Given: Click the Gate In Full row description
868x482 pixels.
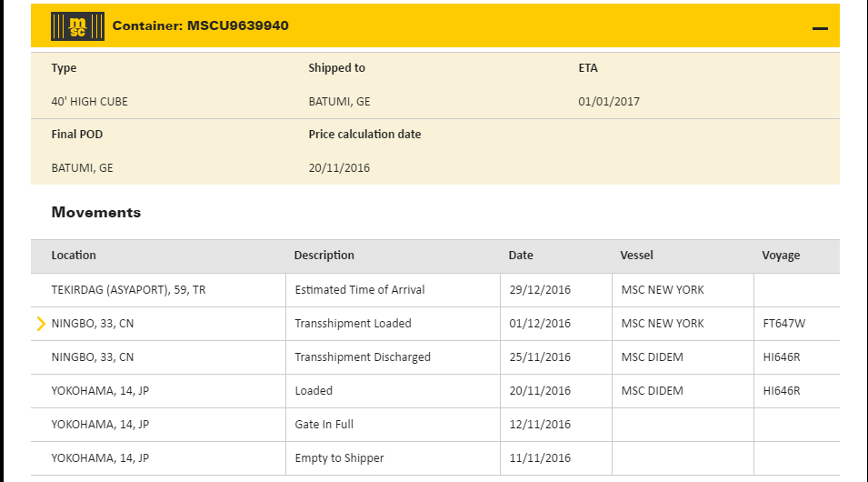Looking at the screenshot, I should tap(324, 425).
